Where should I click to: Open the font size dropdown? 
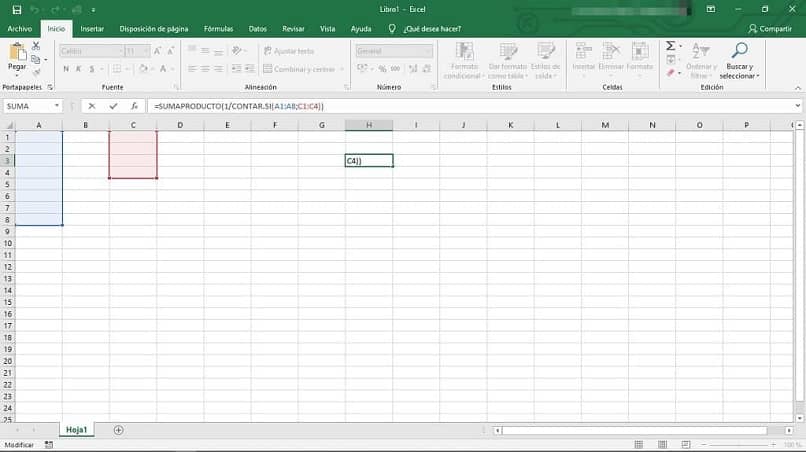(146, 51)
